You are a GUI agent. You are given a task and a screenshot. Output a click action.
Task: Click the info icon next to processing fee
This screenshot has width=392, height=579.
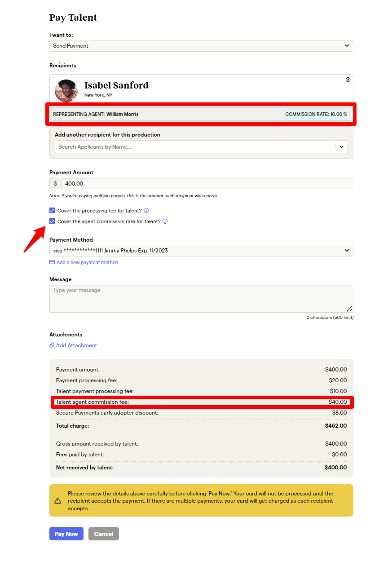[146, 211]
